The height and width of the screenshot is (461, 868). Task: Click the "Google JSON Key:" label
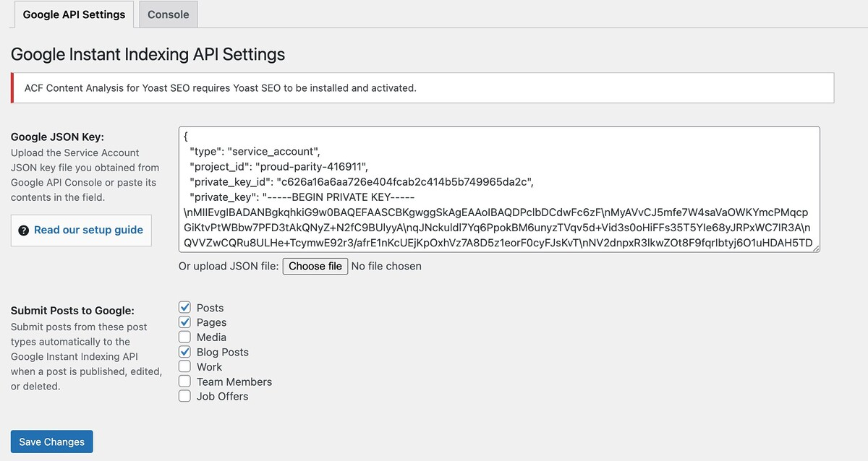58,137
